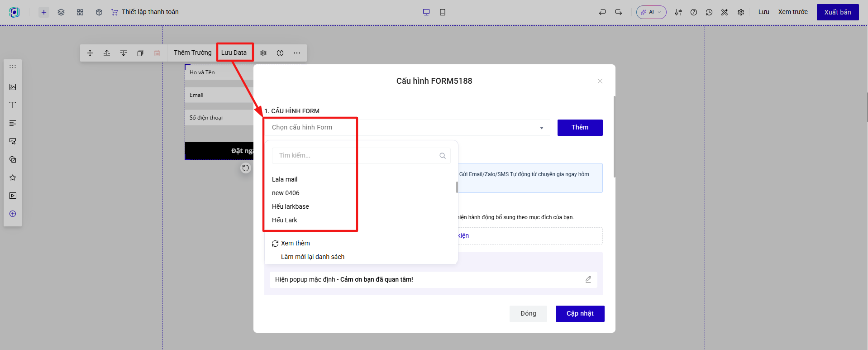Screen dimensions: 868x350
Task: Click the add new element plus icon
Action: 44,12
